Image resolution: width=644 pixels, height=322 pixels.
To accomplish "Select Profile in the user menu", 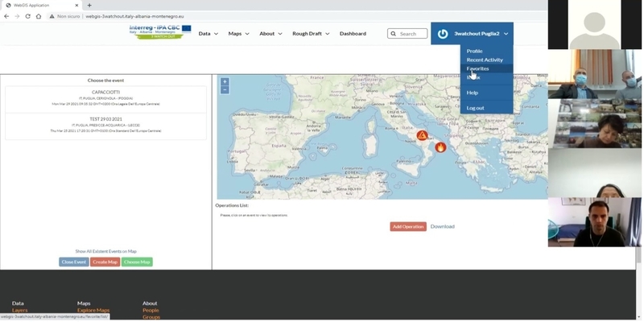I will point(474,51).
